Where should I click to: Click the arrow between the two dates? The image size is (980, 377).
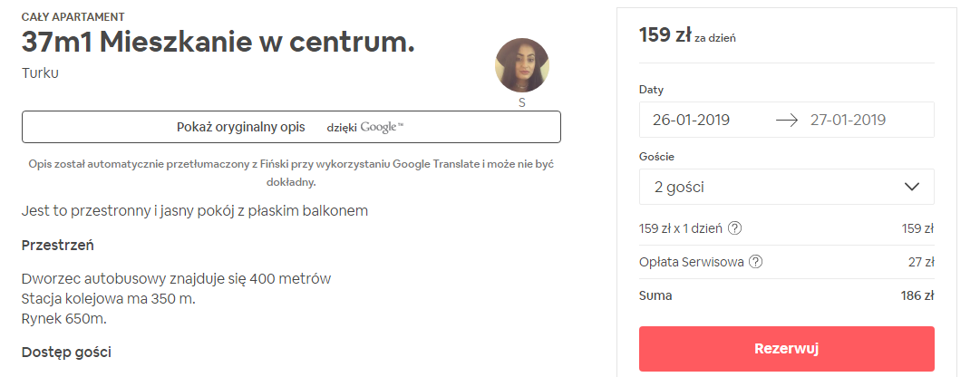pos(786,120)
